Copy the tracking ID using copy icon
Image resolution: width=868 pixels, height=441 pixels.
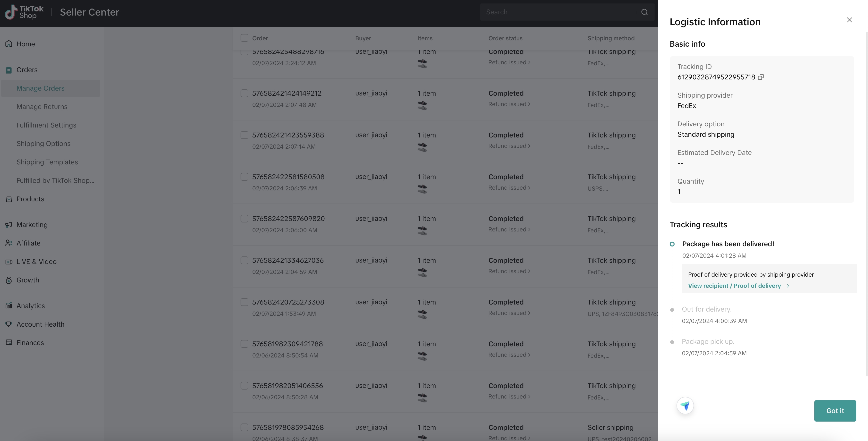(x=761, y=77)
